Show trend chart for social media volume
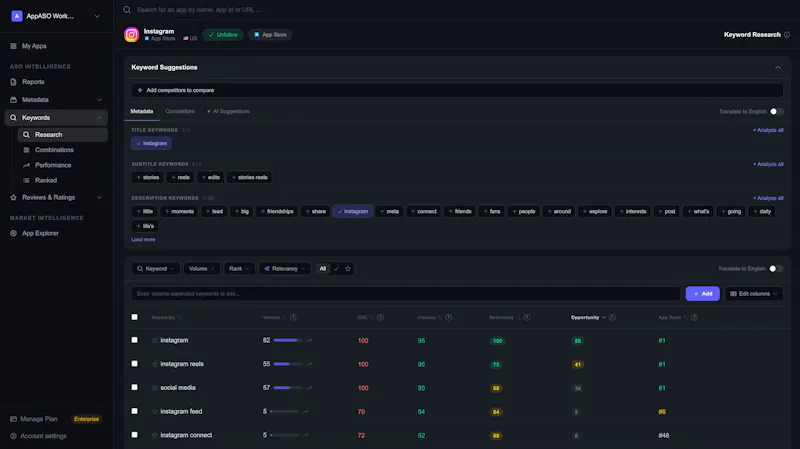The height and width of the screenshot is (449, 800). pos(309,388)
